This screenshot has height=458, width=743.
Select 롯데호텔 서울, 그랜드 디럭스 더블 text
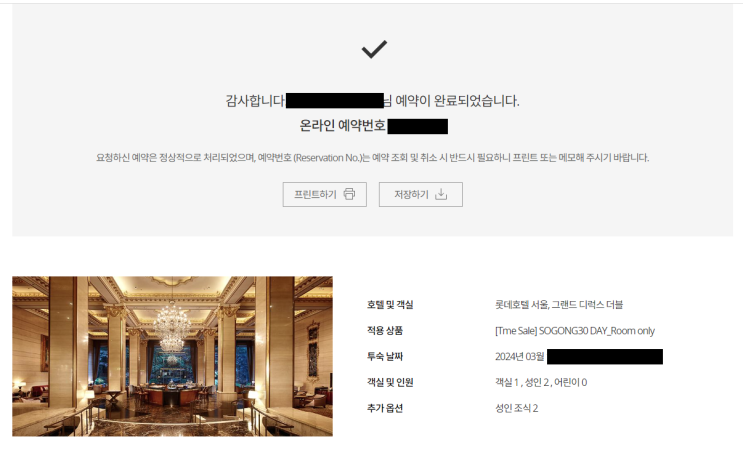(559, 305)
